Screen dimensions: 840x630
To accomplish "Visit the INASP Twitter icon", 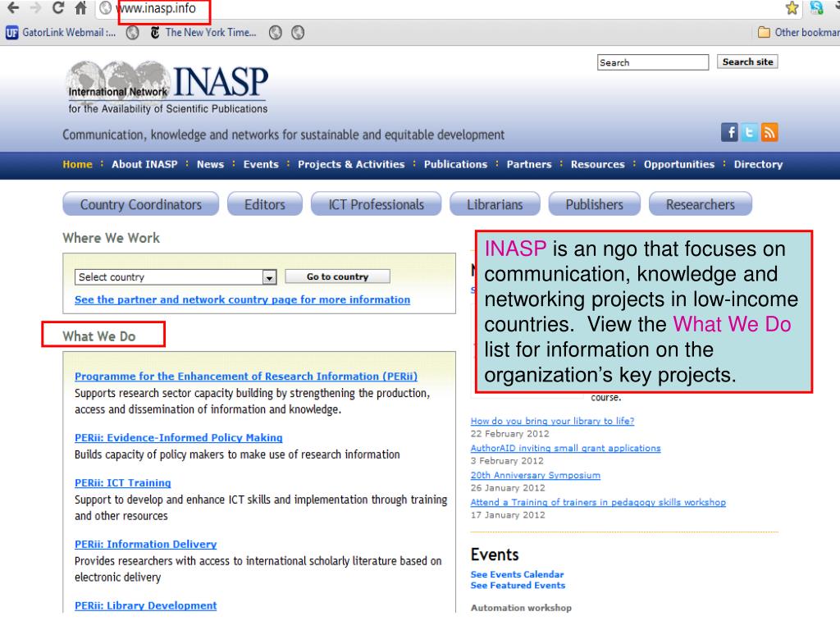I will click(750, 132).
